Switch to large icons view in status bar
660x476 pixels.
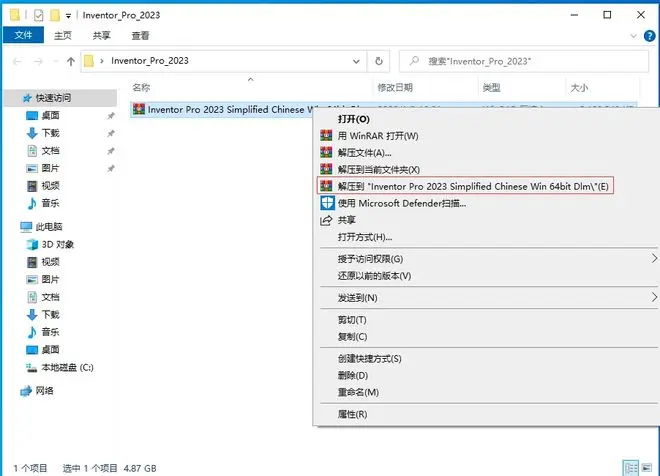click(647, 468)
